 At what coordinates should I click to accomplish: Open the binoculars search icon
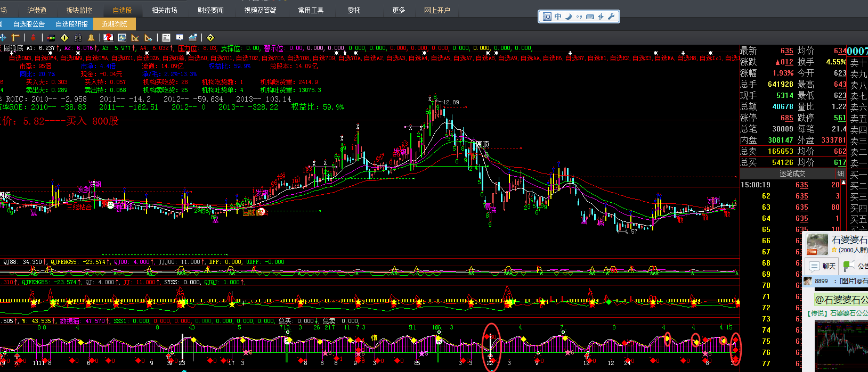pos(78,37)
